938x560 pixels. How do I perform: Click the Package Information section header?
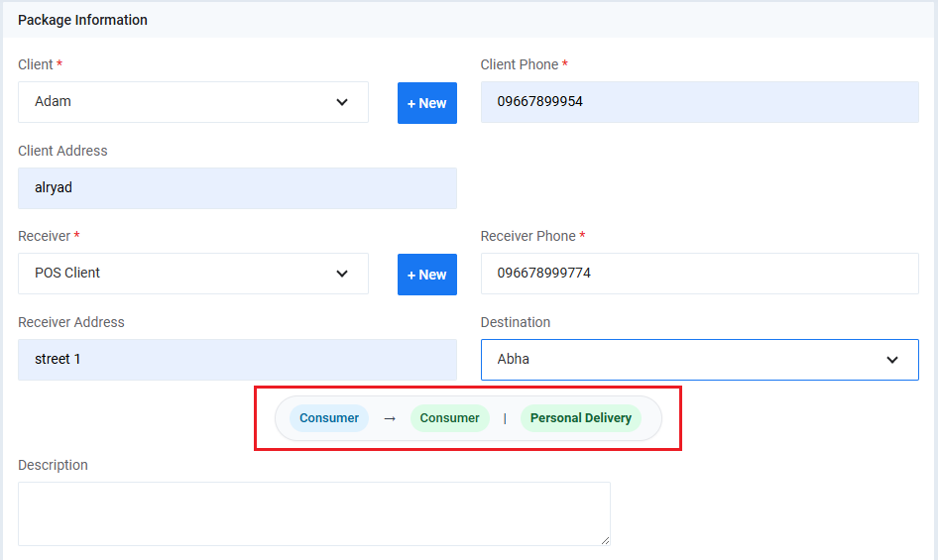[x=83, y=20]
